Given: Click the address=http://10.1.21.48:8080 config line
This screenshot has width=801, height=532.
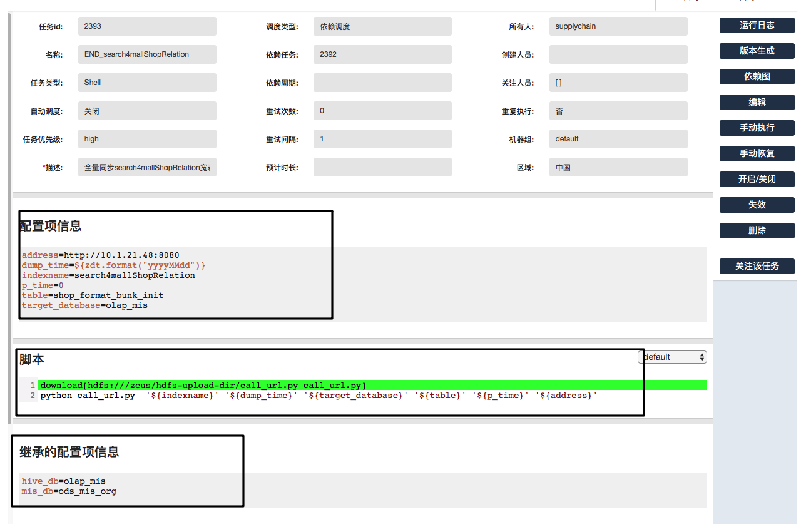Looking at the screenshot, I should point(101,255).
